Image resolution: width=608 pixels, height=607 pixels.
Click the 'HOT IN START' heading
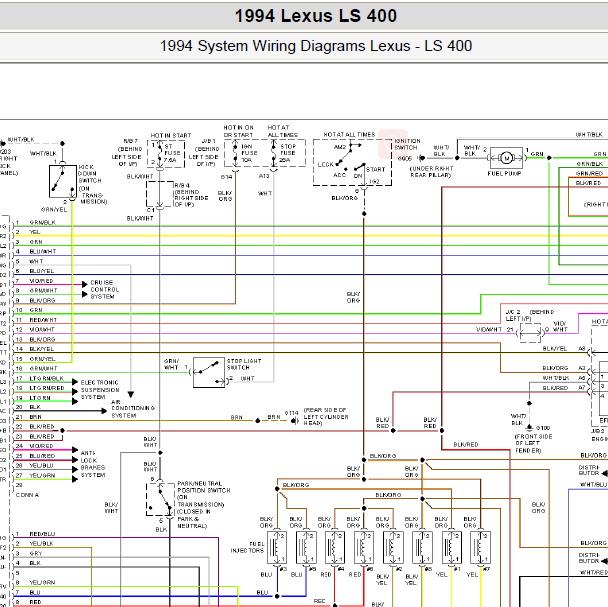pos(171,135)
